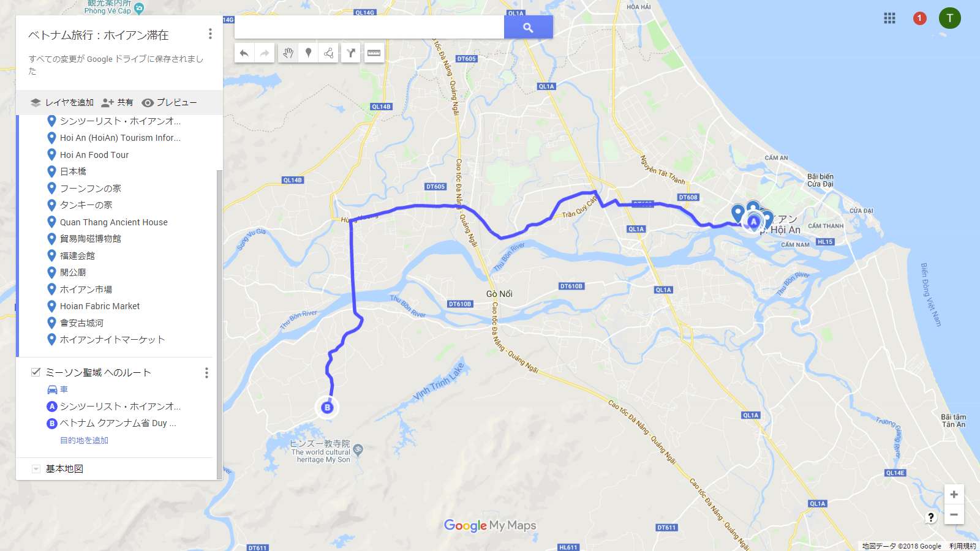Select the measure distance ruler tool
Image resolution: width=980 pixels, height=551 pixels.
374,53
